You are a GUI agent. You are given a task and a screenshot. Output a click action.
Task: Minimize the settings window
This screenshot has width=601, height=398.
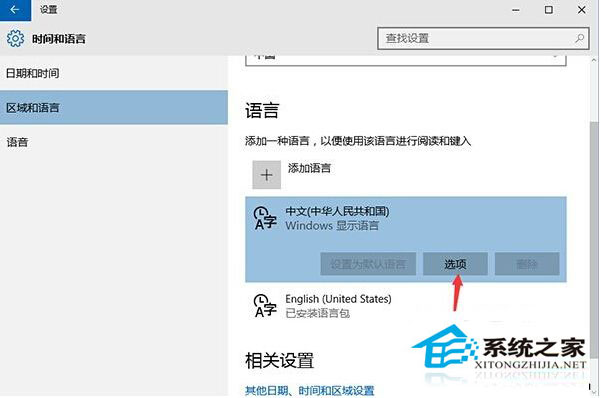[x=516, y=10]
